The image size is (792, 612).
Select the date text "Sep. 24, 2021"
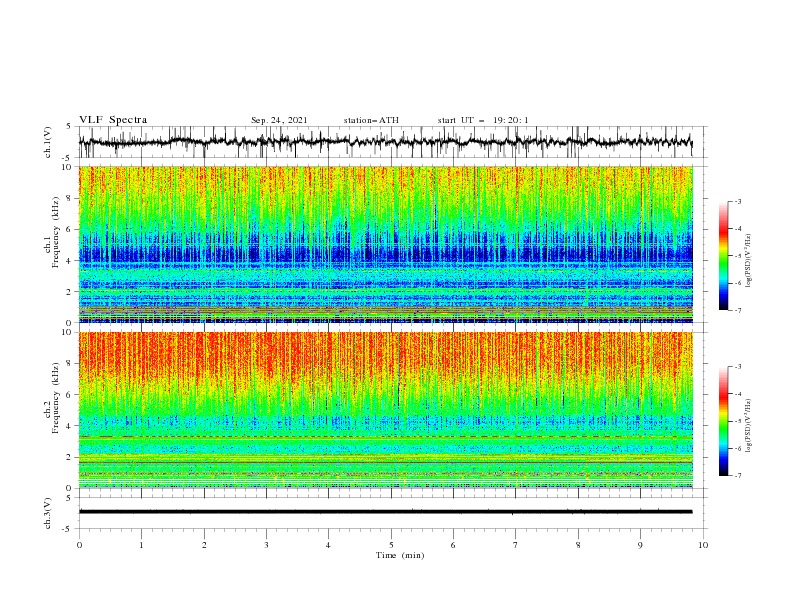[279, 120]
